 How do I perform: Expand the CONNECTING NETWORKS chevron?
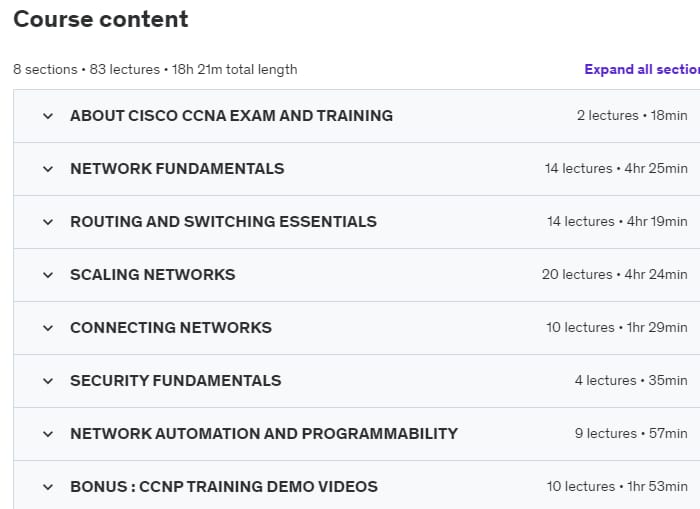click(48, 328)
